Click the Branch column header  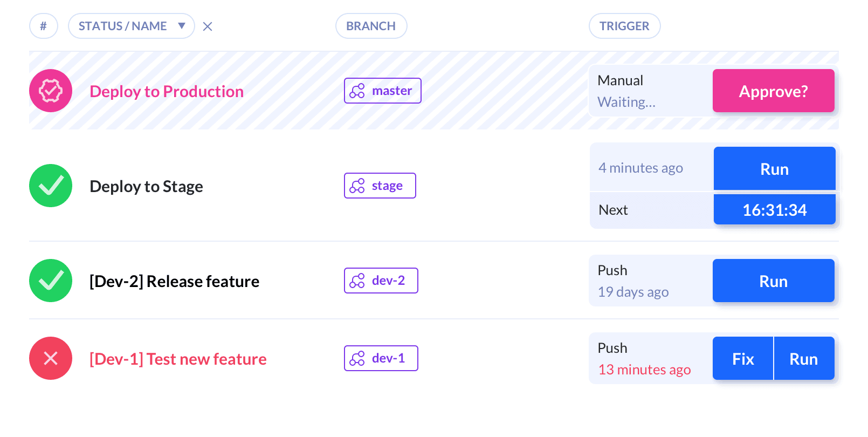(x=371, y=26)
